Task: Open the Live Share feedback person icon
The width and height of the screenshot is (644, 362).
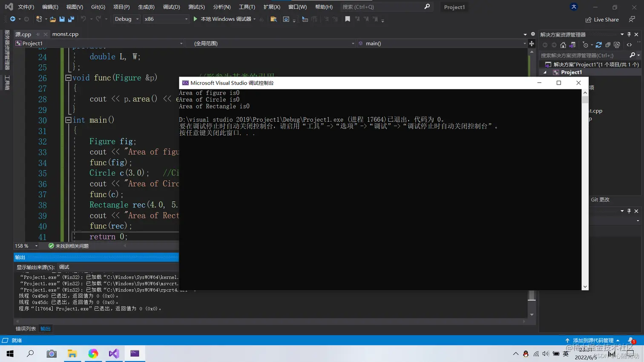Action: point(632,20)
